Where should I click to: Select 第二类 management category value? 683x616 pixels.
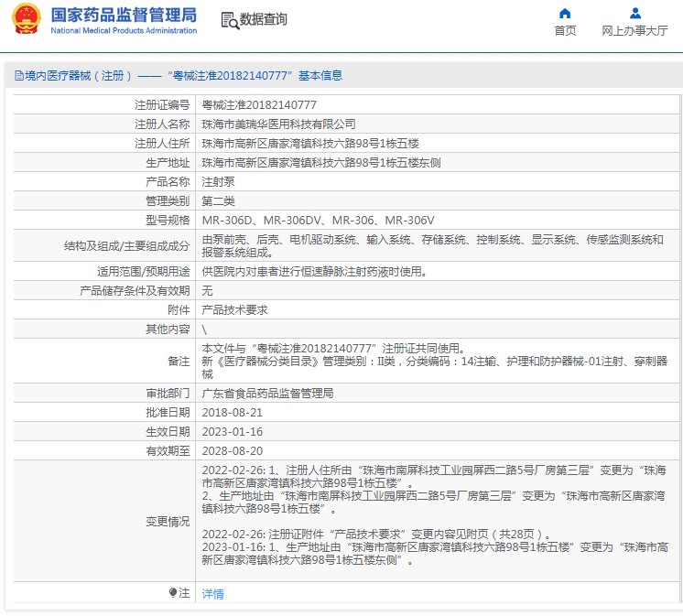tap(219, 201)
